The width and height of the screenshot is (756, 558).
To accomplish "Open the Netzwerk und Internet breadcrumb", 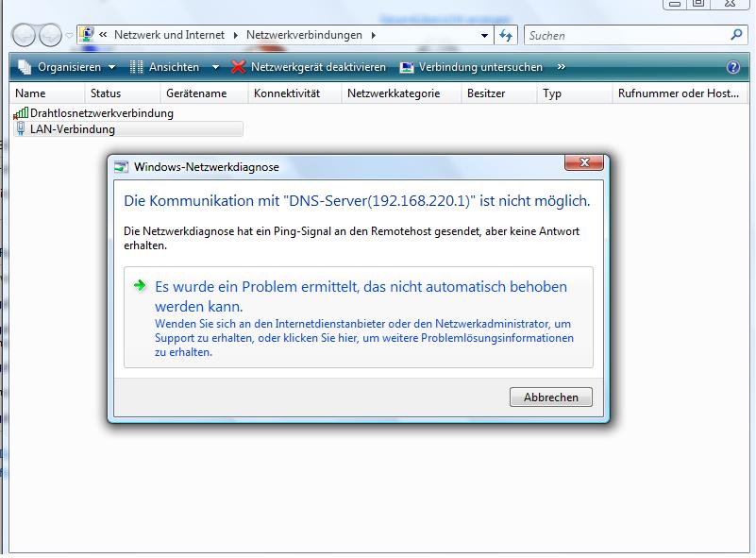I will pos(169,35).
